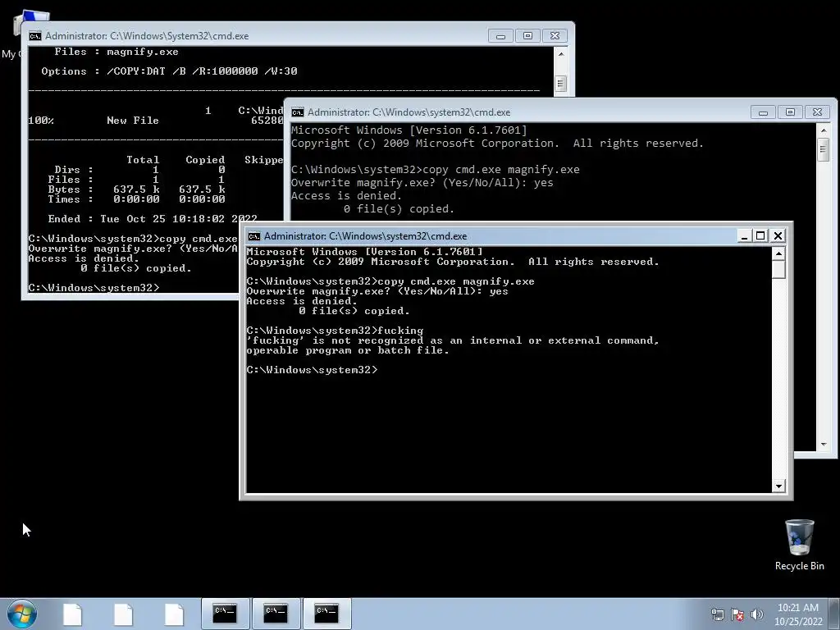Open system menu icon of front cmd window
The height and width of the screenshot is (630, 840).
tap(254, 236)
